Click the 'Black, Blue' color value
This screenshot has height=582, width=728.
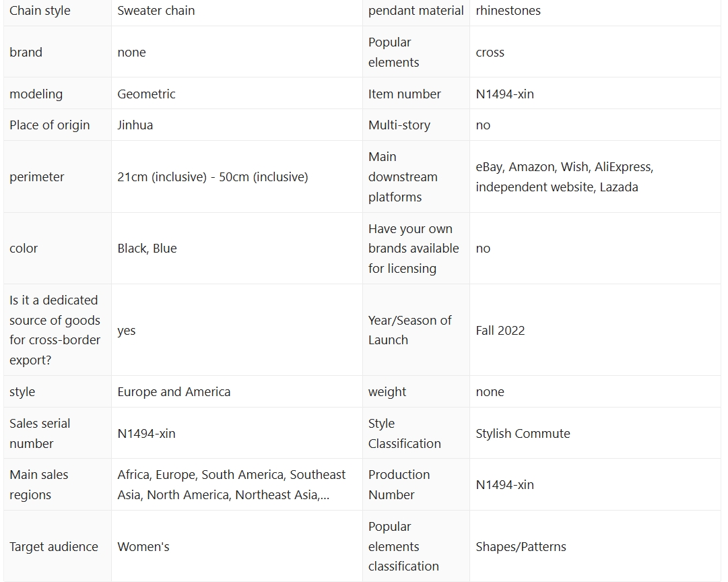point(147,249)
